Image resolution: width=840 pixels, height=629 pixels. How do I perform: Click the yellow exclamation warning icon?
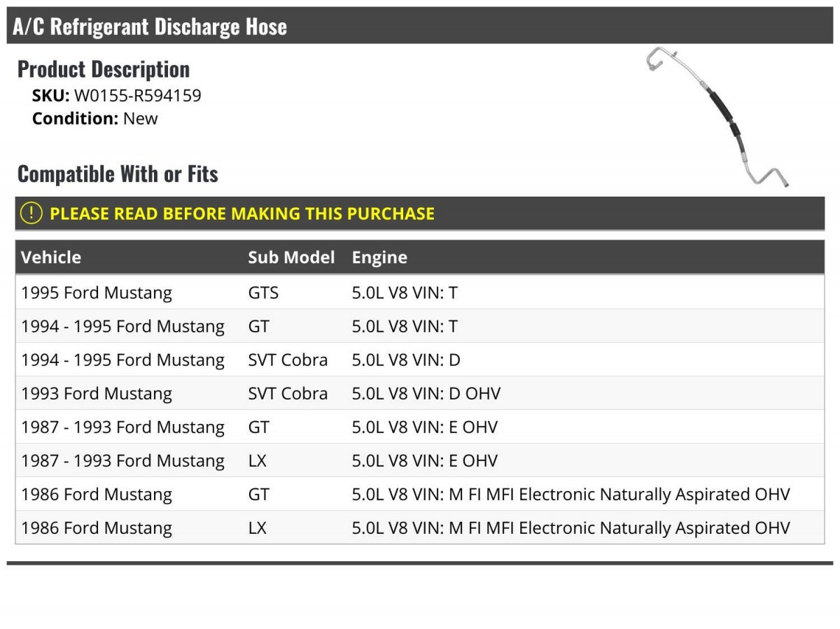(x=31, y=213)
